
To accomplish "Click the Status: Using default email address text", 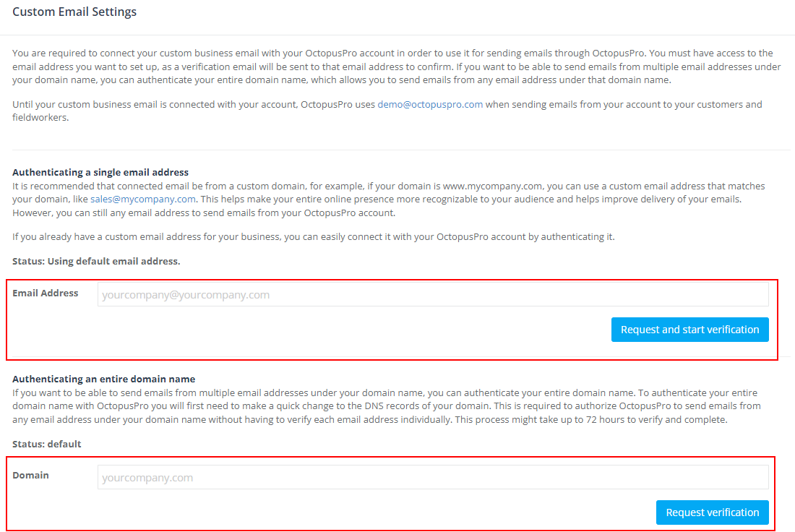I will tap(96, 261).
